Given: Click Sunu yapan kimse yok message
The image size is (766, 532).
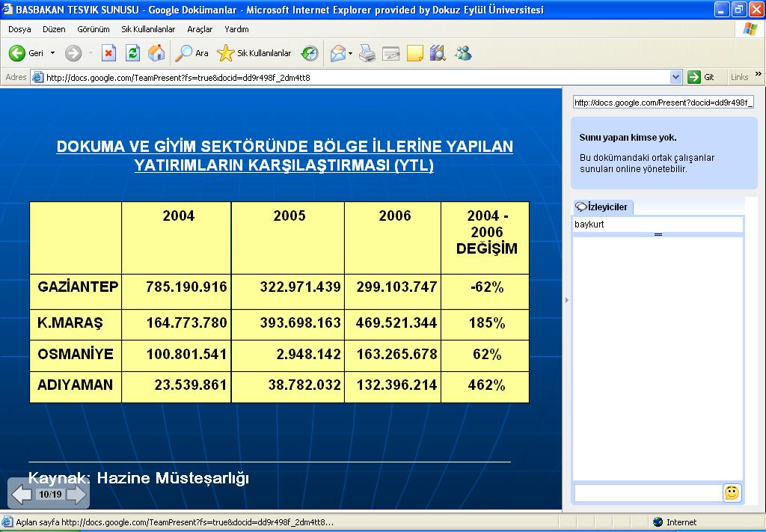Looking at the screenshot, I should click(x=628, y=137).
